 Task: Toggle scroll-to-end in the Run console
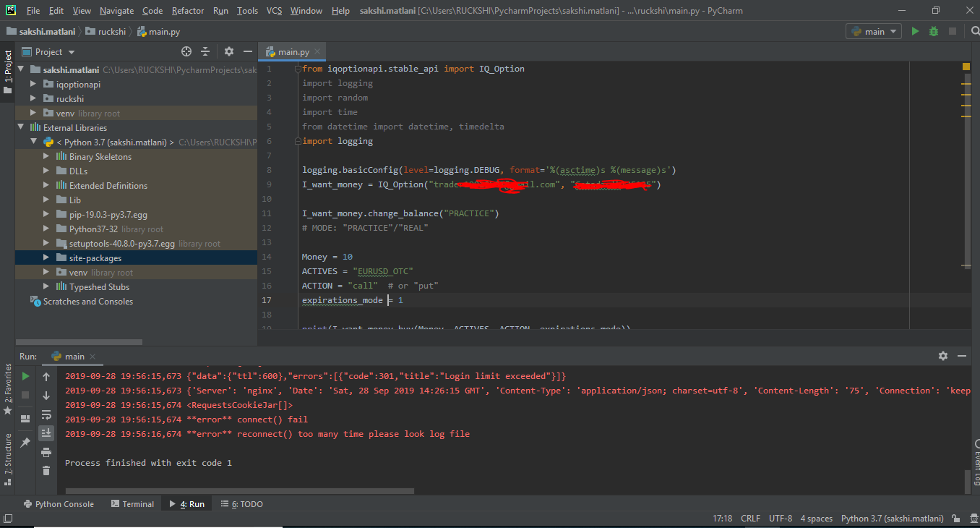(46, 432)
